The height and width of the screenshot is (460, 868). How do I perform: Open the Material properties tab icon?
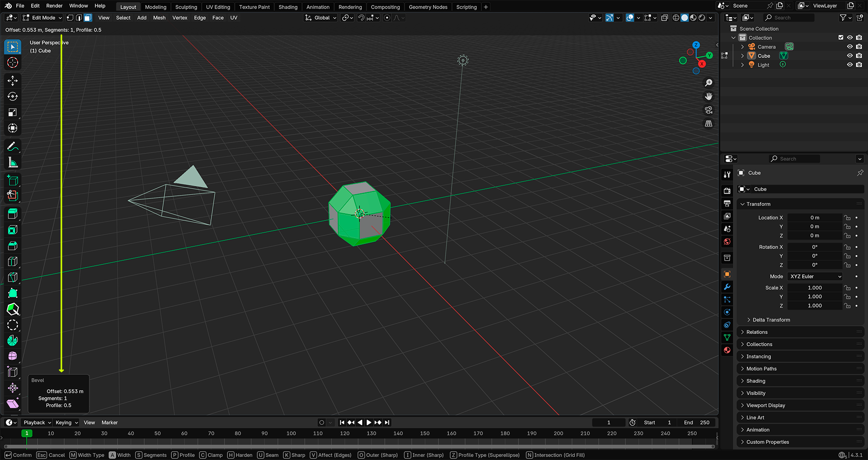coord(727,350)
